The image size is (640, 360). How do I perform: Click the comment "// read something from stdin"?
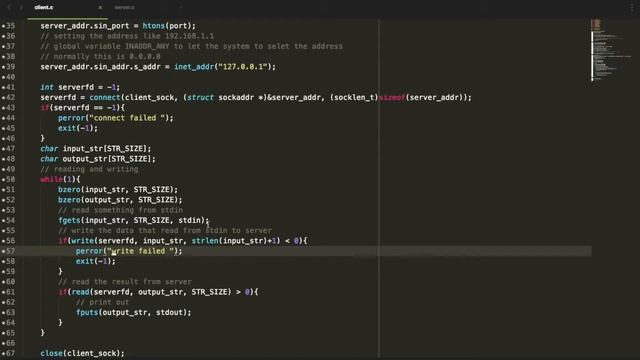(120, 210)
